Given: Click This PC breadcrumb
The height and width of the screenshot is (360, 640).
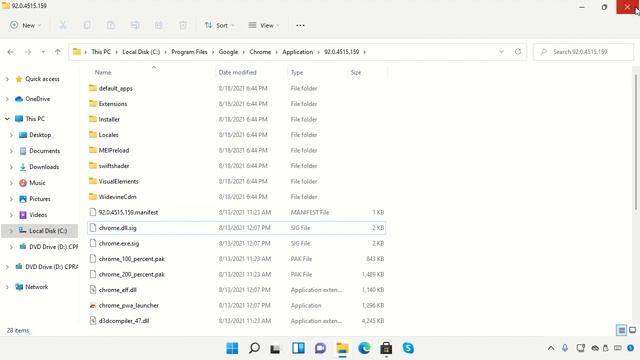Looking at the screenshot, I should (101, 52).
